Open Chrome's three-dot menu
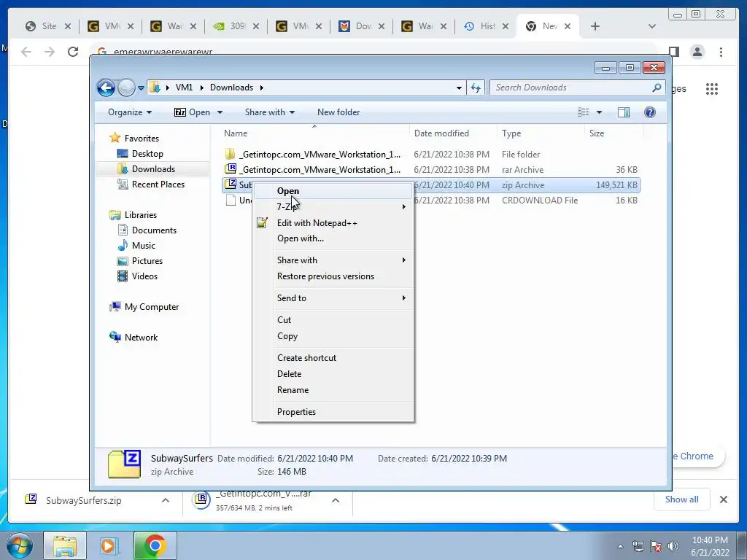Image resolution: width=747 pixels, height=560 pixels. (721, 52)
